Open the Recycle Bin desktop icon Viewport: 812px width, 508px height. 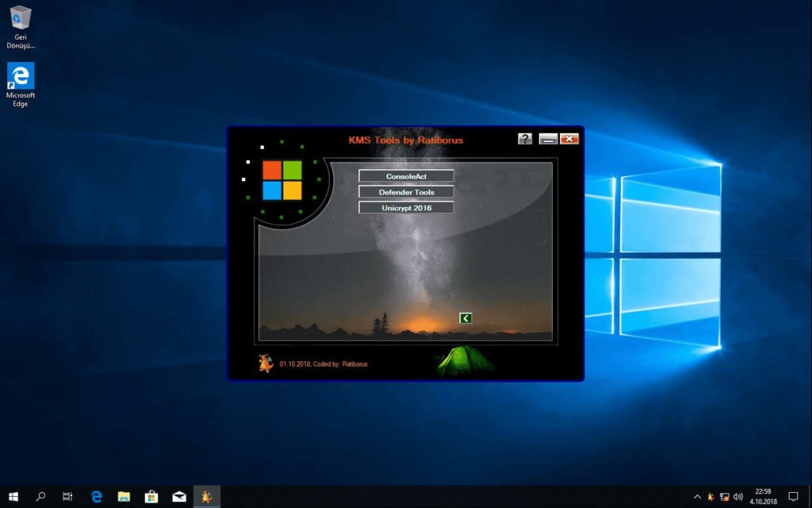(20, 27)
